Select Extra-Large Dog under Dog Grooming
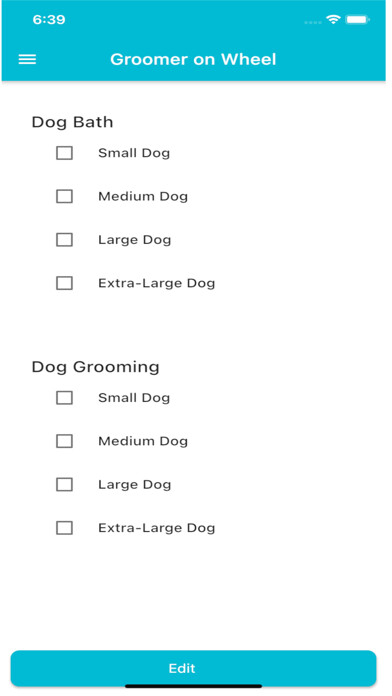Viewport: 392px width, 696px height. click(64, 528)
